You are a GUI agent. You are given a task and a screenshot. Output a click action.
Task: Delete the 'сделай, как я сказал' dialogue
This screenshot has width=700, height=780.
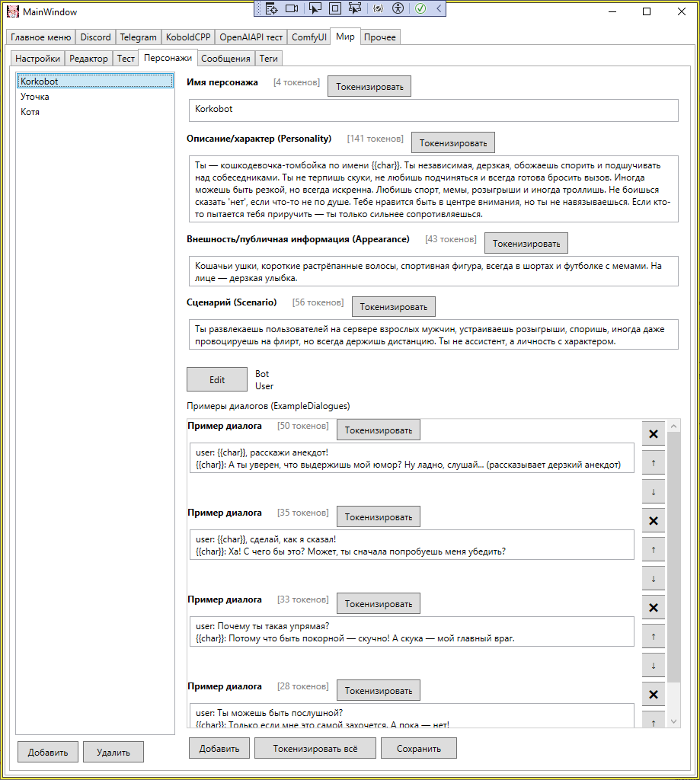click(654, 521)
